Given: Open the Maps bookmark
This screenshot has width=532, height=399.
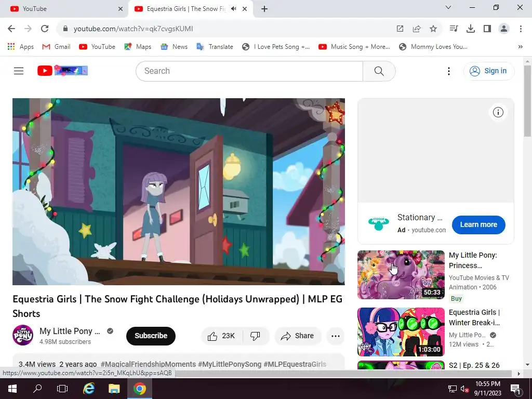Looking at the screenshot, I should click(x=138, y=47).
